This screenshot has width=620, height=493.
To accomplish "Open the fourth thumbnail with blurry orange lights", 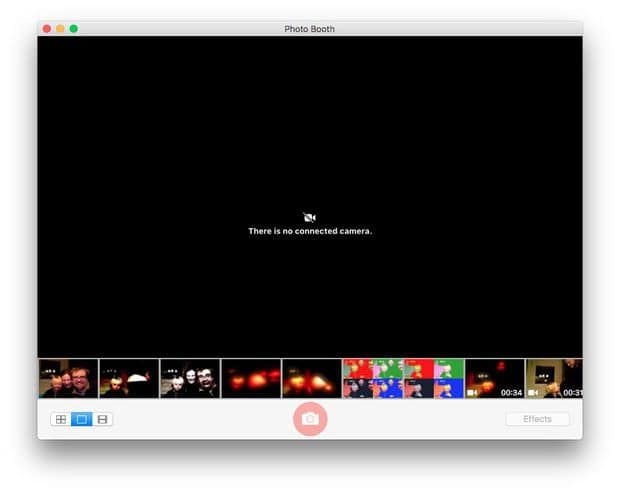I will point(251,378).
